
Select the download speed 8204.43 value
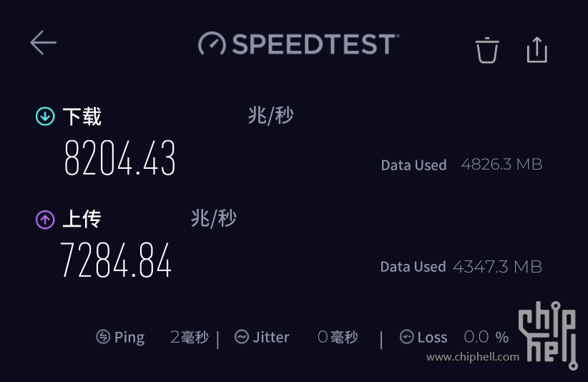click(x=120, y=158)
